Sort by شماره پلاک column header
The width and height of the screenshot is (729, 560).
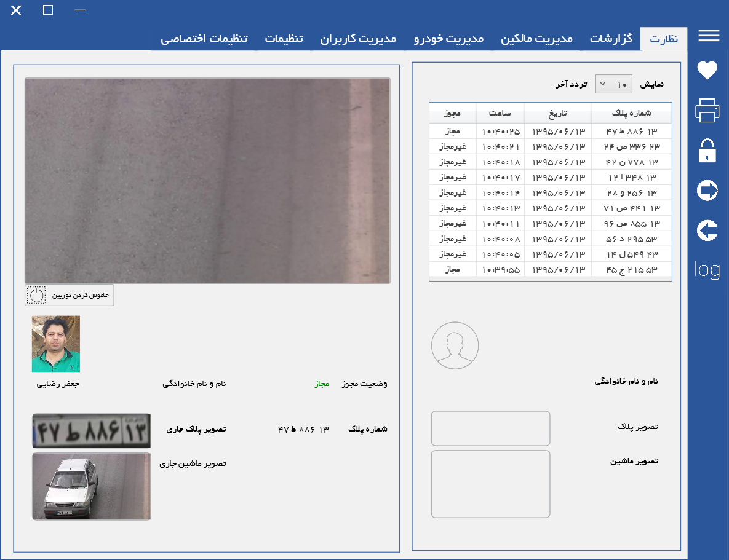click(x=631, y=113)
